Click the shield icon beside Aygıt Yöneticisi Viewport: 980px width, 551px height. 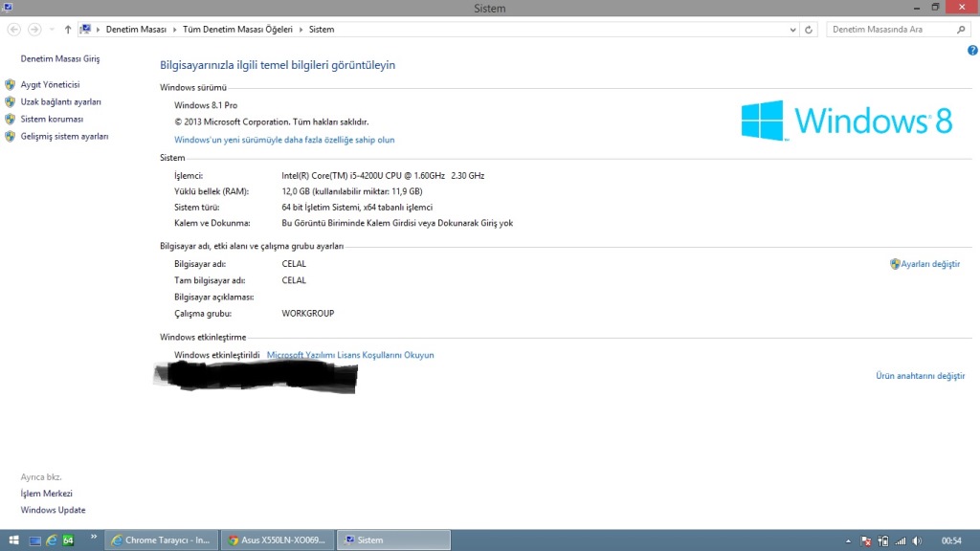[x=10, y=84]
